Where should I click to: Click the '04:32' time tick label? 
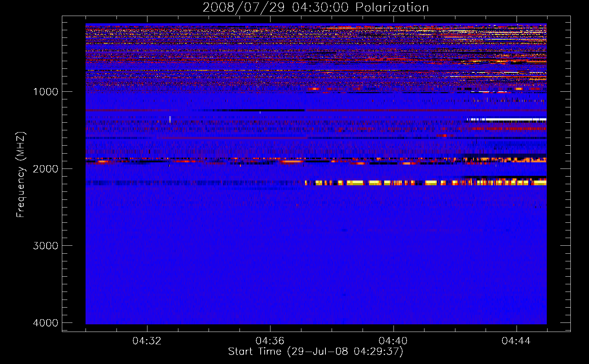(147, 341)
